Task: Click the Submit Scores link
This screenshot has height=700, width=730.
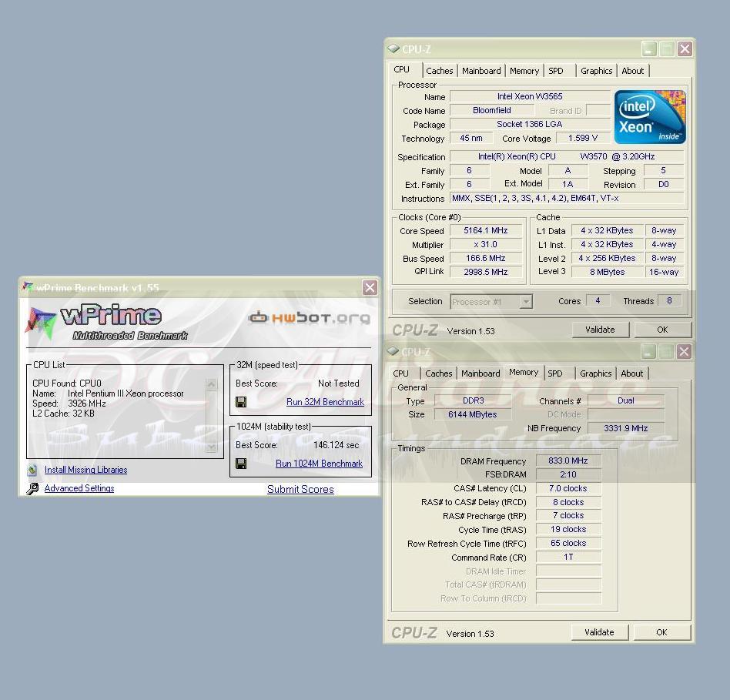Action: 300,490
